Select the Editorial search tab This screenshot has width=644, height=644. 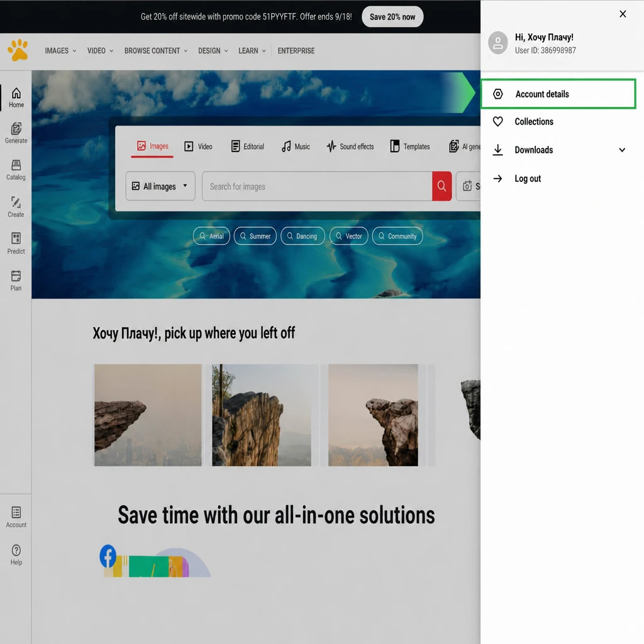tap(248, 146)
